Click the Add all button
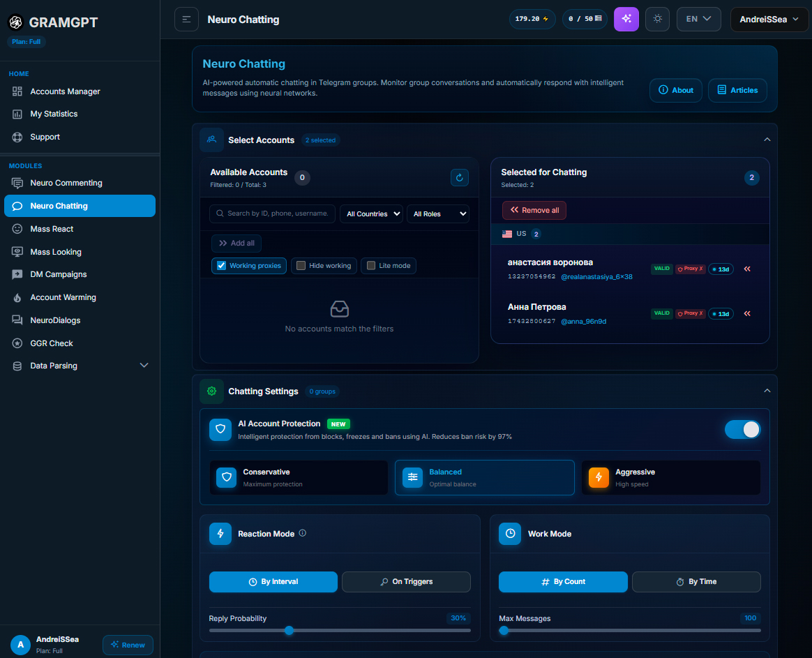This screenshot has height=658, width=812. (x=236, y=243)
